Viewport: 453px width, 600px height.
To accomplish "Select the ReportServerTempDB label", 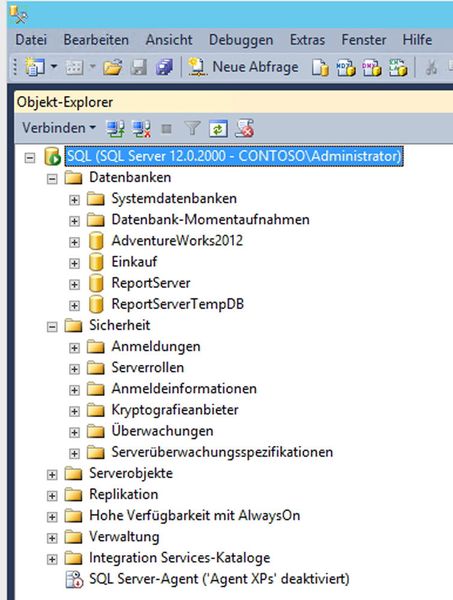I will tap(178, 304).
